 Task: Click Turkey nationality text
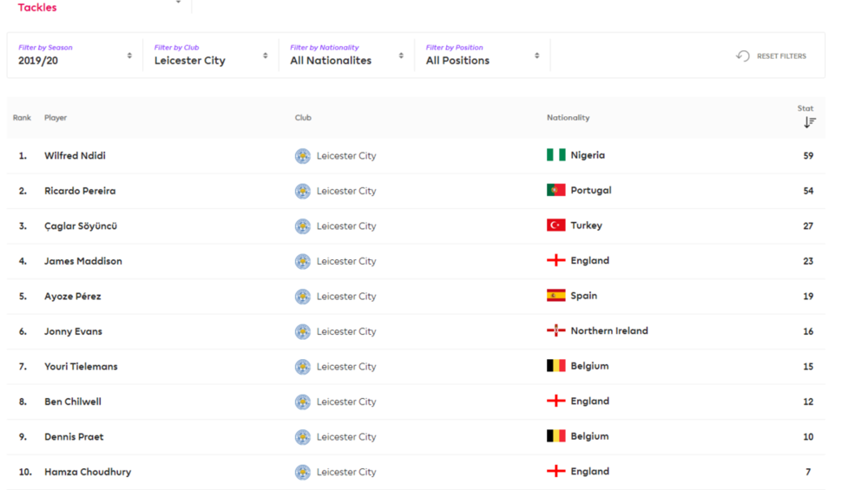[586, 225]
